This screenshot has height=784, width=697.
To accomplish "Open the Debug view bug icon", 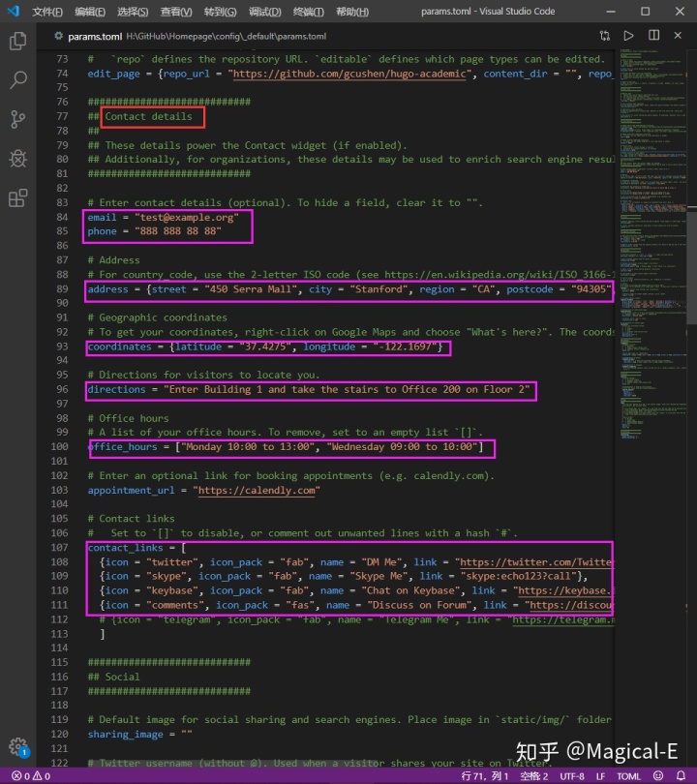I will point(18,159).
